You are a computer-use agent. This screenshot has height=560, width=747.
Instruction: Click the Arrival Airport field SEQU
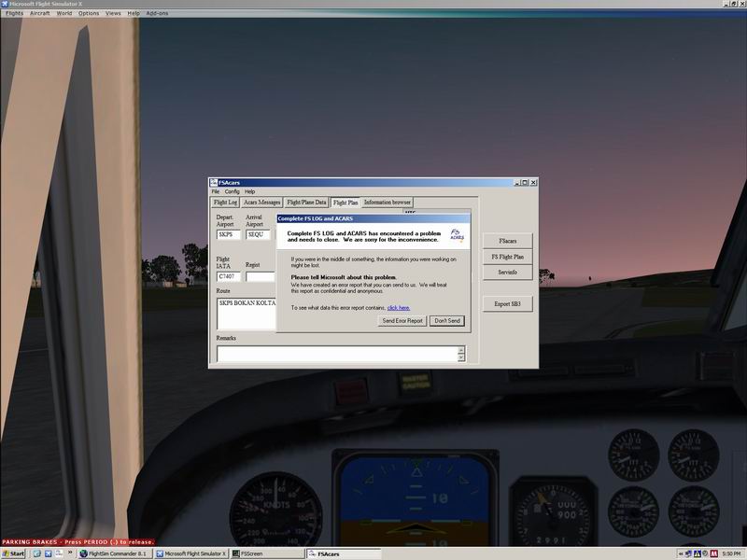[258, 234]
